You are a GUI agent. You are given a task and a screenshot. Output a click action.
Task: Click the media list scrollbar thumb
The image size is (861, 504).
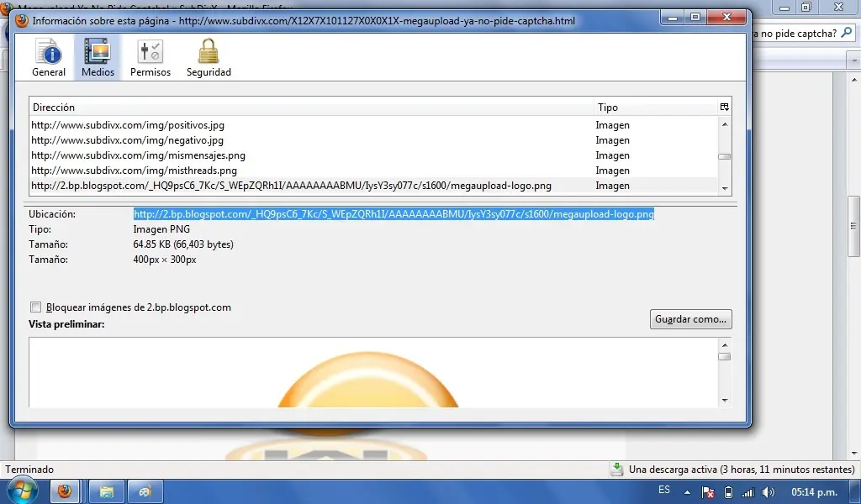(x=725, y=156)
